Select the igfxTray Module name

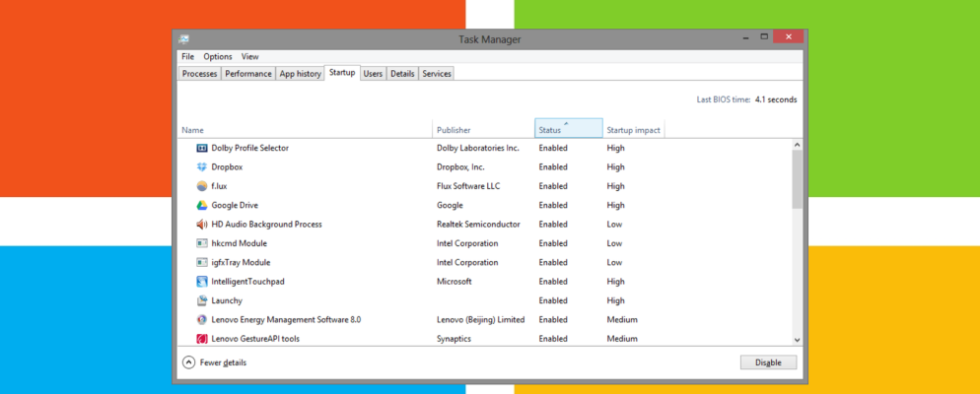241,262
